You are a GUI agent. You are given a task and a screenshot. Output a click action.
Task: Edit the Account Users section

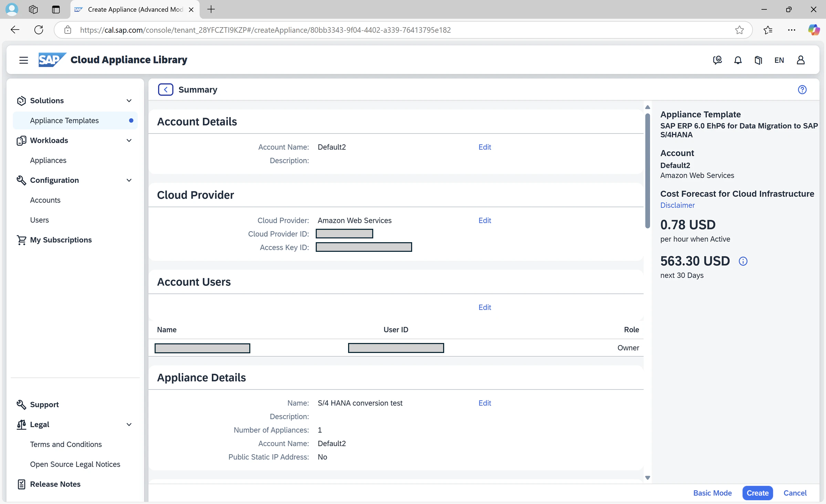click(x=484, y=308)
